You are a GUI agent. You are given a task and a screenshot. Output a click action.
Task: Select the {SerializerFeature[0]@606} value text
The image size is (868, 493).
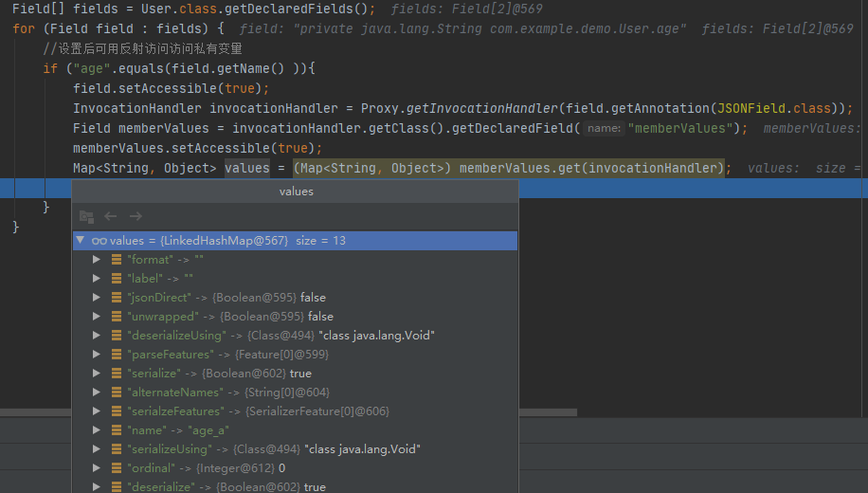tap(317, 411)
